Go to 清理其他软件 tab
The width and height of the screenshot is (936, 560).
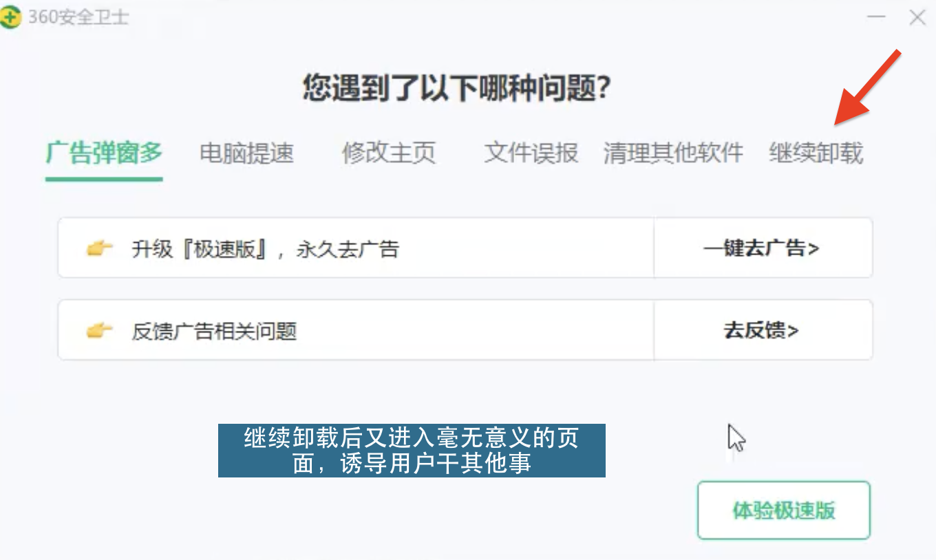[673, 153]
